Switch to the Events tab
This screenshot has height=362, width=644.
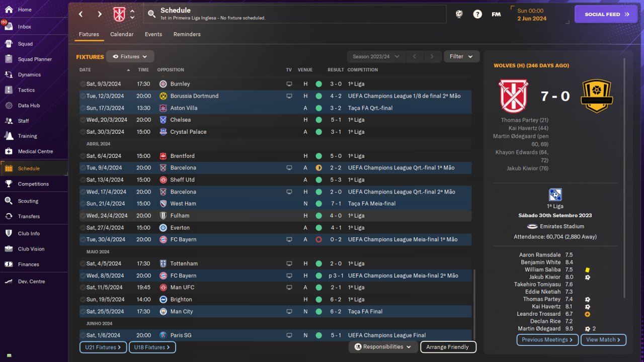click(x=153, y=34)
